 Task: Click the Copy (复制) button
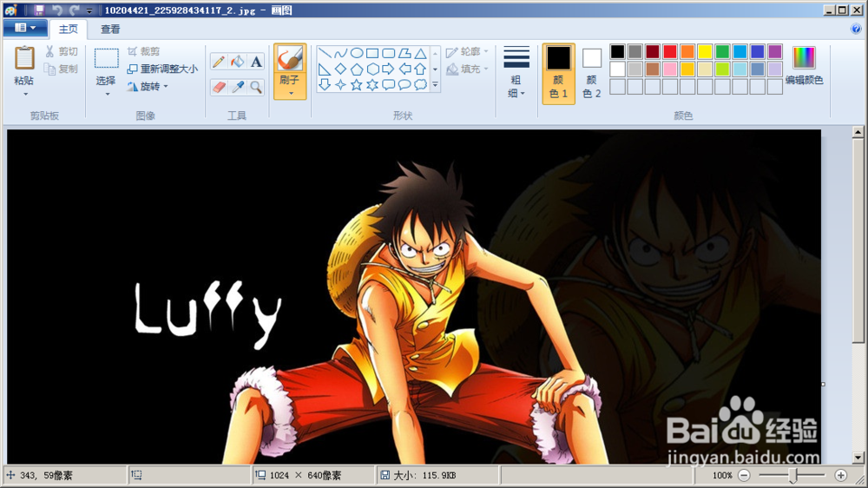tap(62, 69)
